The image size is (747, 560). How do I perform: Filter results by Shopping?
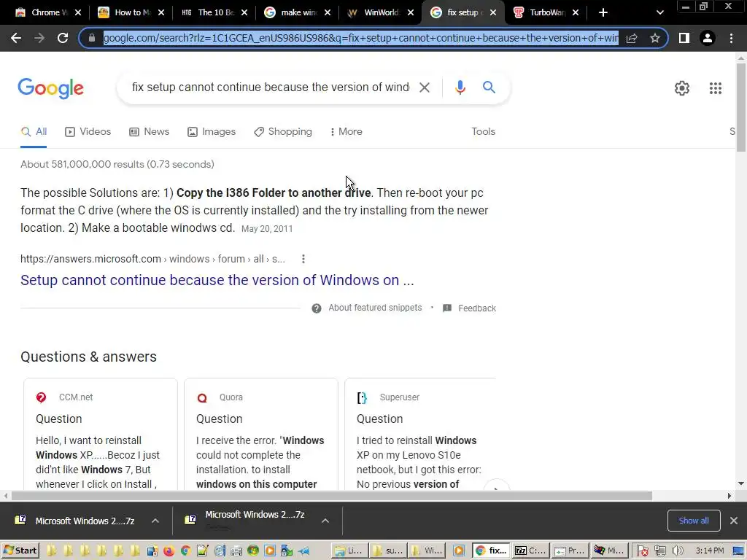[283, 132]
